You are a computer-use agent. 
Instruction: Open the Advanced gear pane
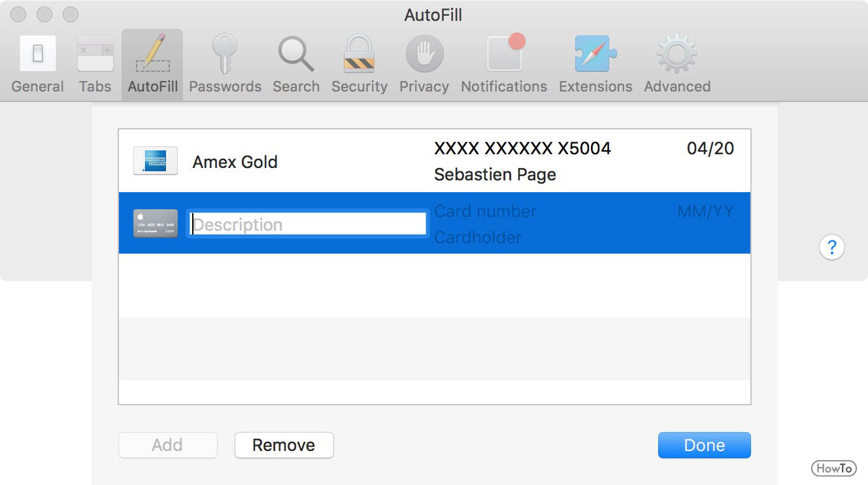[x=677, y=65]
